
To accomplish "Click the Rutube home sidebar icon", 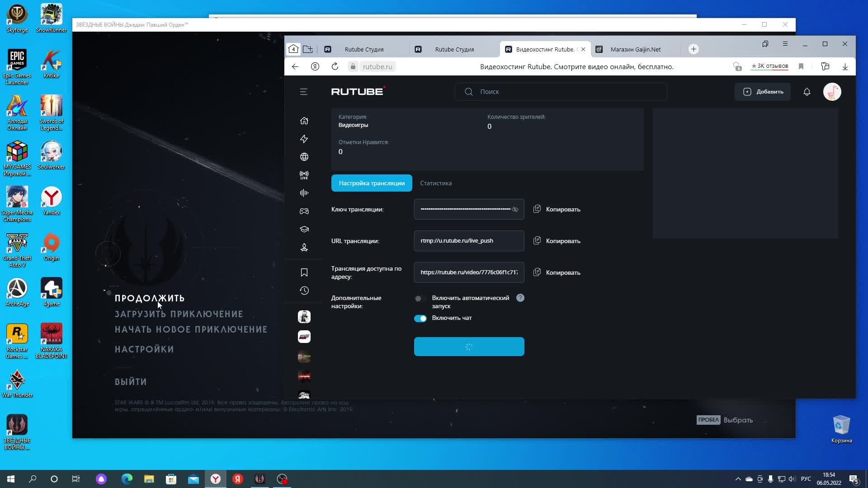I will coord(304,121).
